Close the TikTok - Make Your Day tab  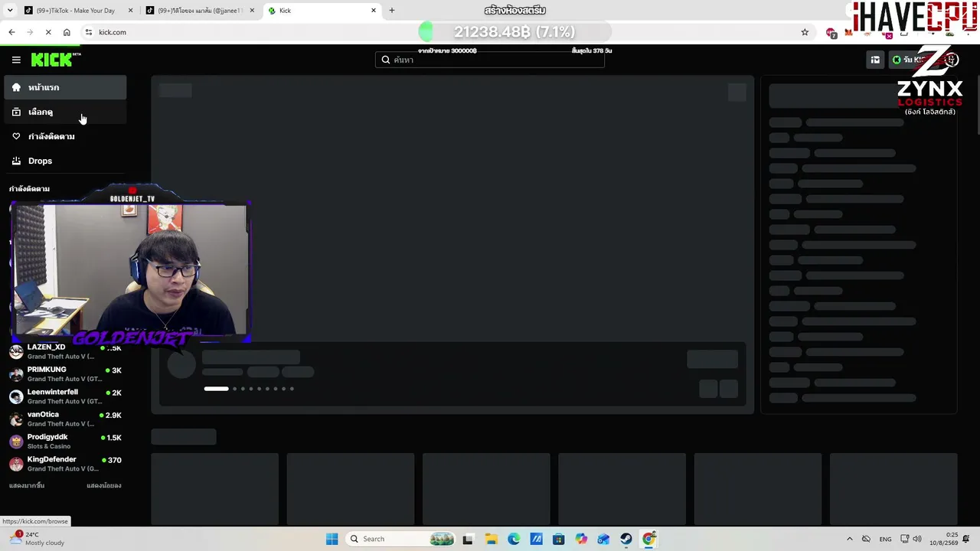tap(130, 11)
